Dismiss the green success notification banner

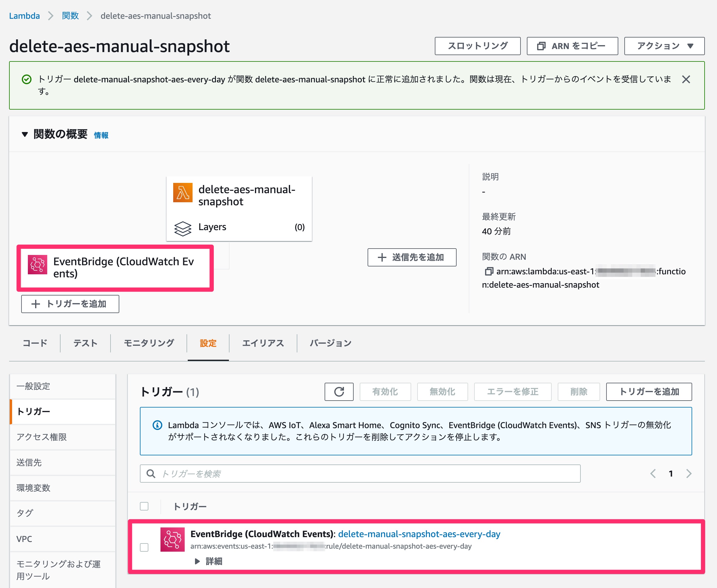point(686,80)
